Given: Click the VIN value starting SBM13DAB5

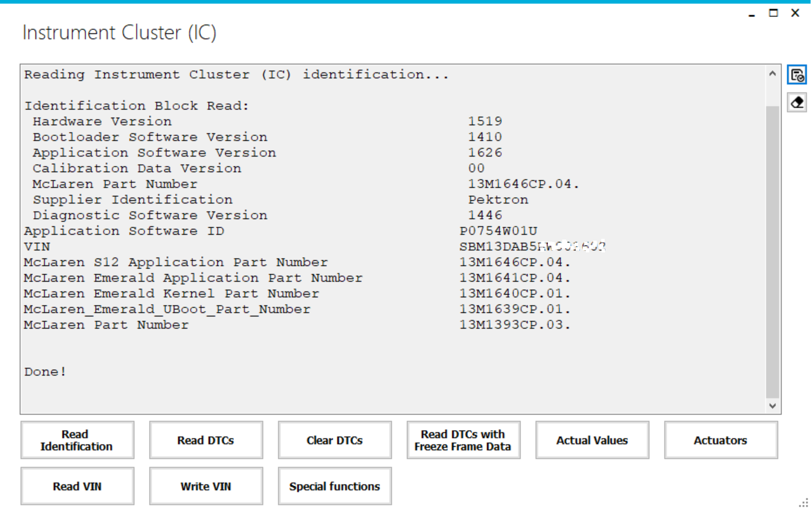Looking at the screenshot, I should (532, 247).
